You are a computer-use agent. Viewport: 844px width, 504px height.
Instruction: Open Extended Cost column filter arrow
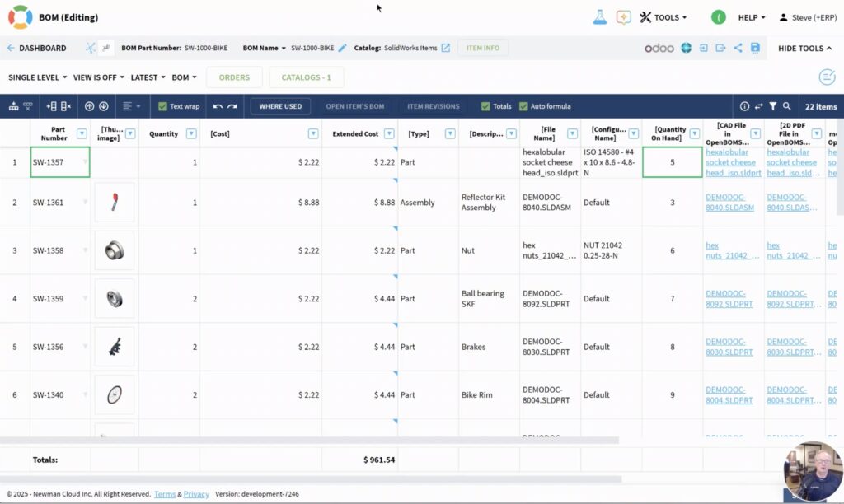pos(389,134)
